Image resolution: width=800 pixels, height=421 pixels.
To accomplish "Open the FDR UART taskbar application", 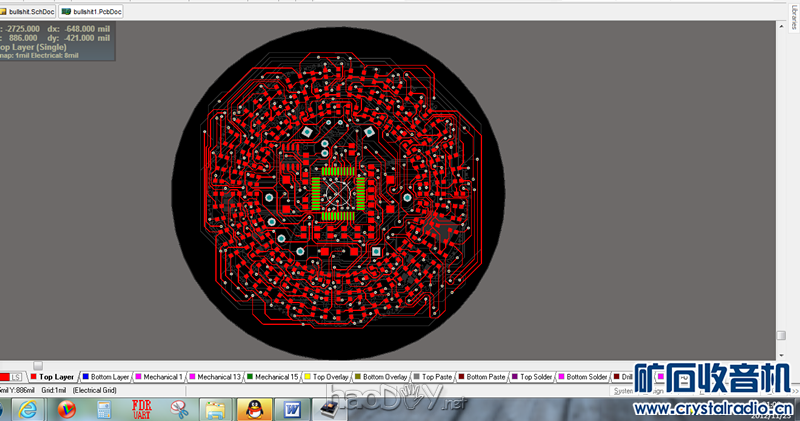I will [x=141, y=408].
